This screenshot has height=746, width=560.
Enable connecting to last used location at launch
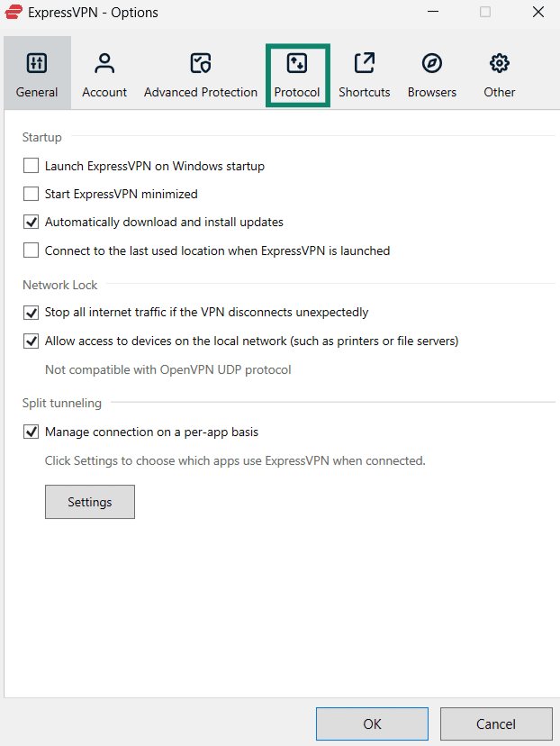31,250
